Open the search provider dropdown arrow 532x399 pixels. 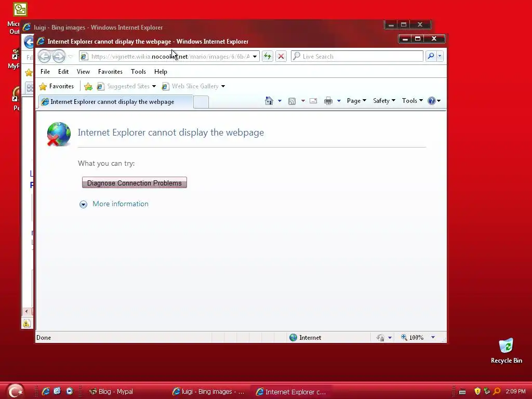coord(440,56)
